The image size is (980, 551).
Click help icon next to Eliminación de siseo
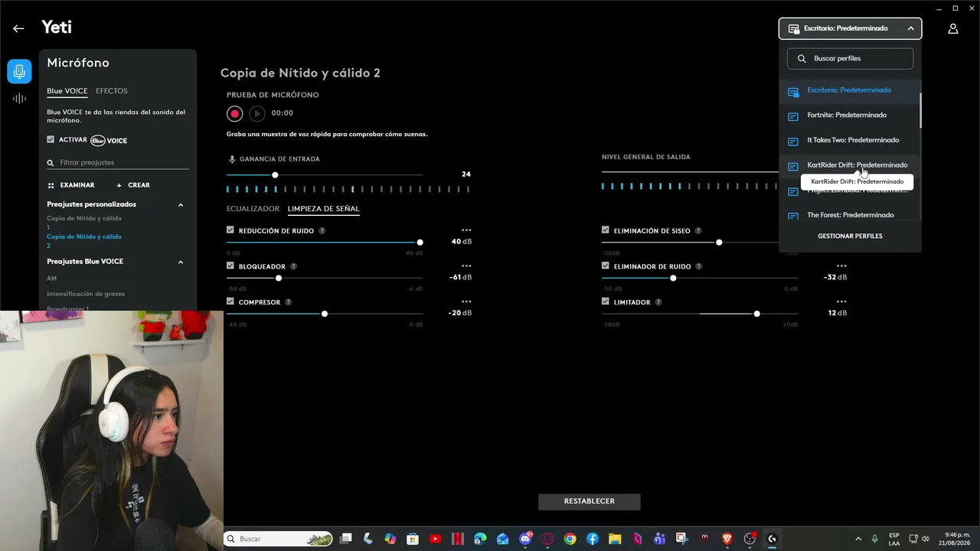[698, 230]
